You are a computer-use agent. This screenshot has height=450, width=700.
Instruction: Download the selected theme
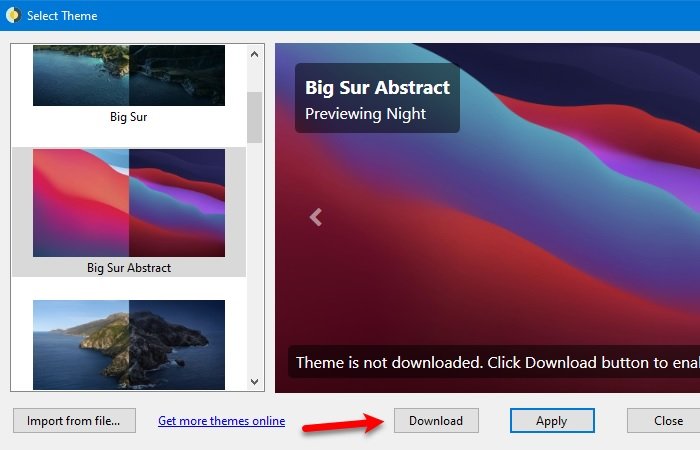point(436,421)
